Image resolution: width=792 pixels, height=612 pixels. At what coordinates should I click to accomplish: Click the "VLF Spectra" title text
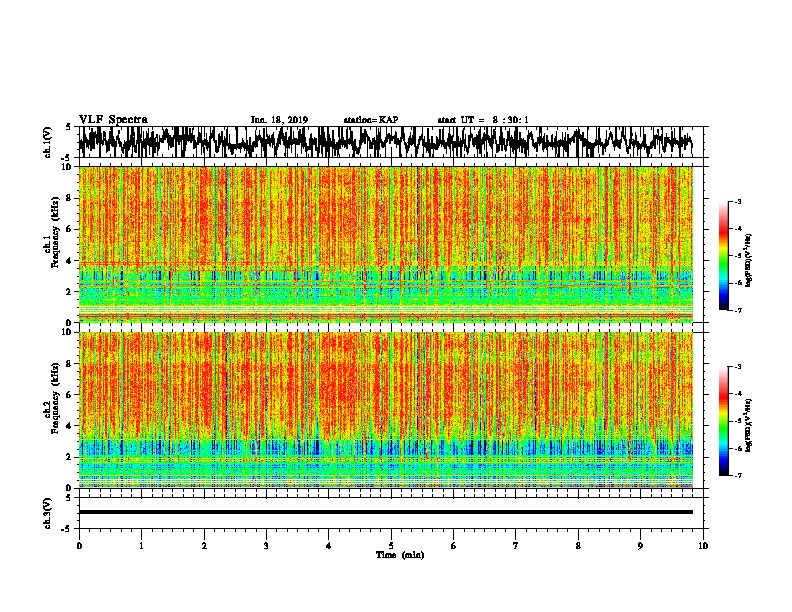coord(113,120)
